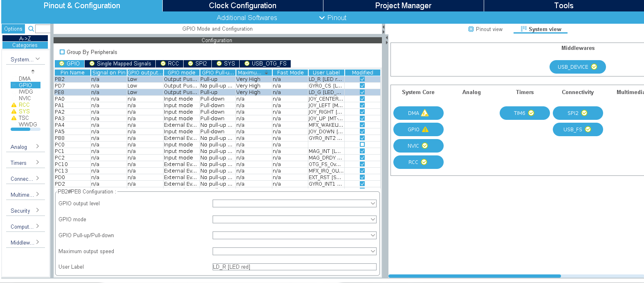Open the Maximum output speed dropdown
Viewport: 644px width, 283px height.
click(x=294, y=251)
